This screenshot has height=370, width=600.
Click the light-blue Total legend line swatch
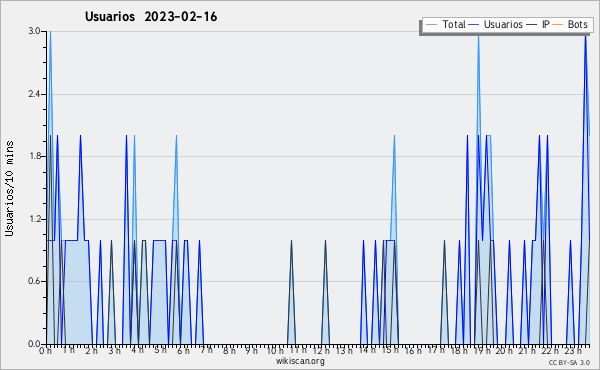[x=431, y=25]
